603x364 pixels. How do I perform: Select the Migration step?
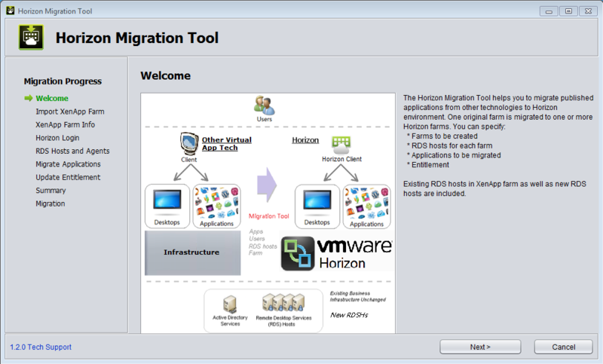tap(51, 203)
